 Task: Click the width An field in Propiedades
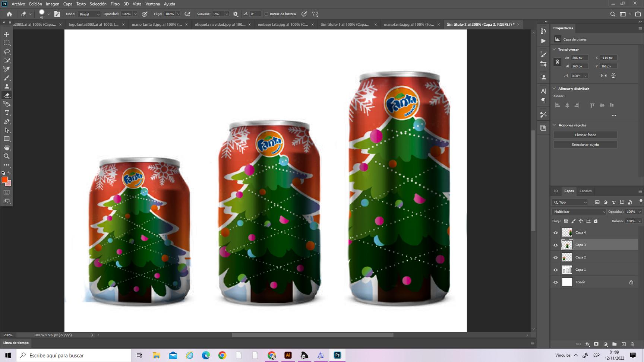(580, 58)
